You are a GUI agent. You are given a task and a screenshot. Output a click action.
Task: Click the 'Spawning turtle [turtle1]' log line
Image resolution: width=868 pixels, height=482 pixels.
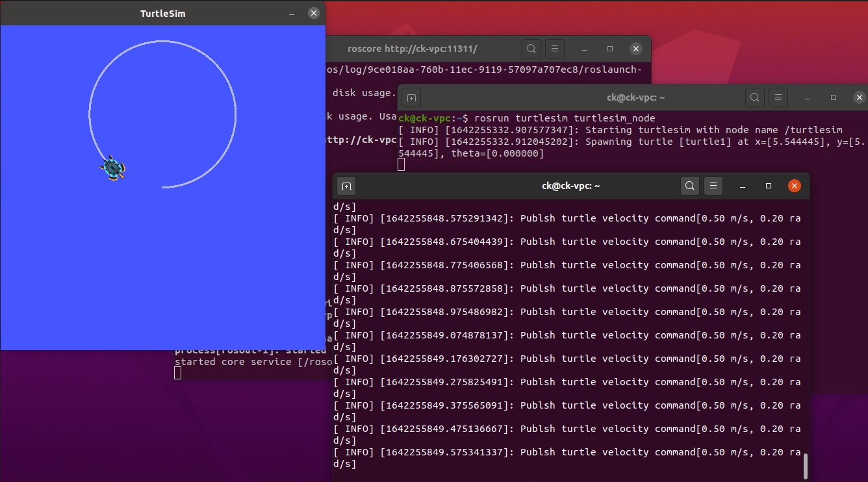point(632,147)
